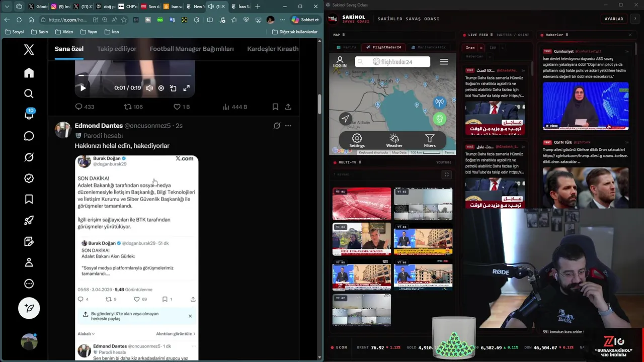This screenshot has height=362, width=644.
Task: Switch to Kardeşler Kıraathanesi tab
Action: pyautogui.click(x=273, y=49)
